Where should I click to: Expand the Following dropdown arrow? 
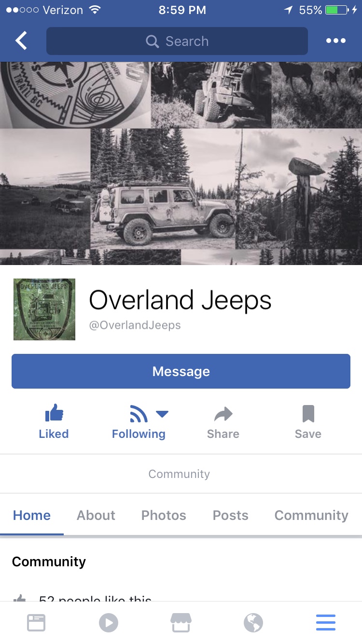pyautogui.click(x=162, y=414)
